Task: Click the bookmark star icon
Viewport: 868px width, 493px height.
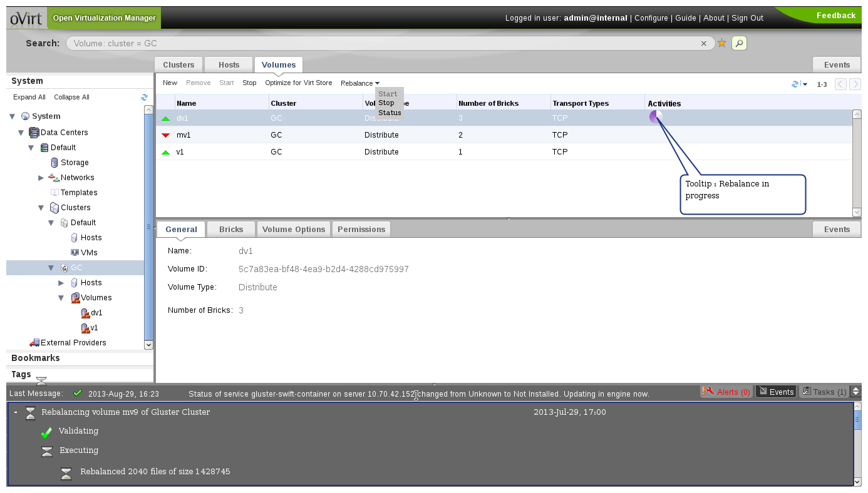Action: (721, 43)
